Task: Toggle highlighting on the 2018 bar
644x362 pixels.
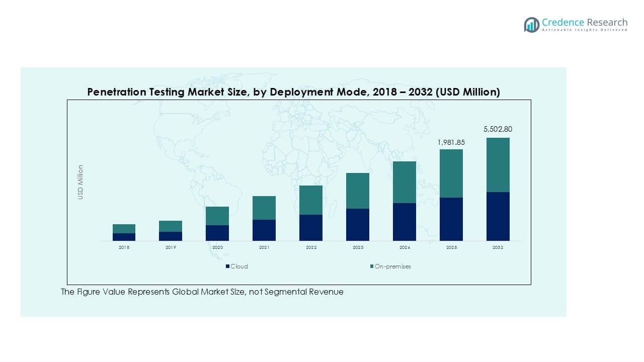Action: coord(123,231)
